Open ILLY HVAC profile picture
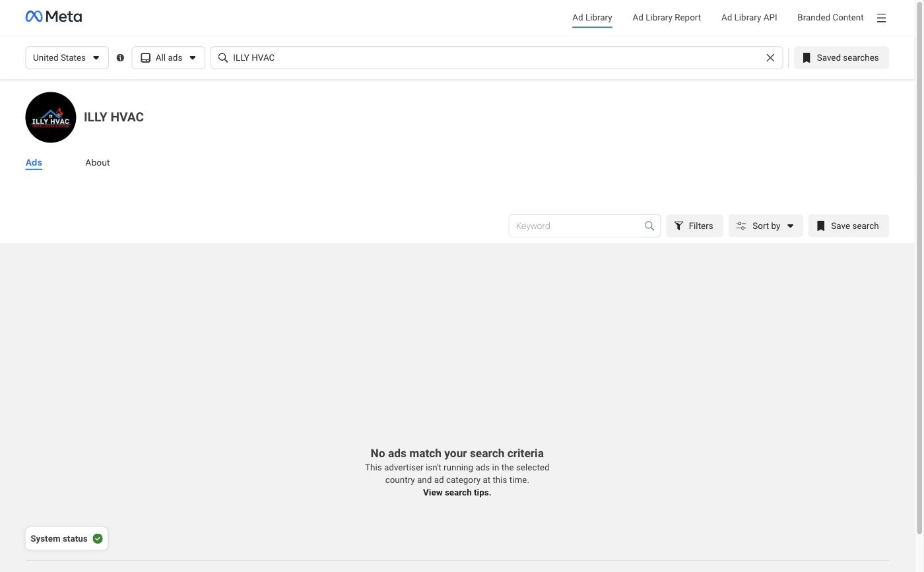This screenshot has width=924, height=572. tap(51, 117)
